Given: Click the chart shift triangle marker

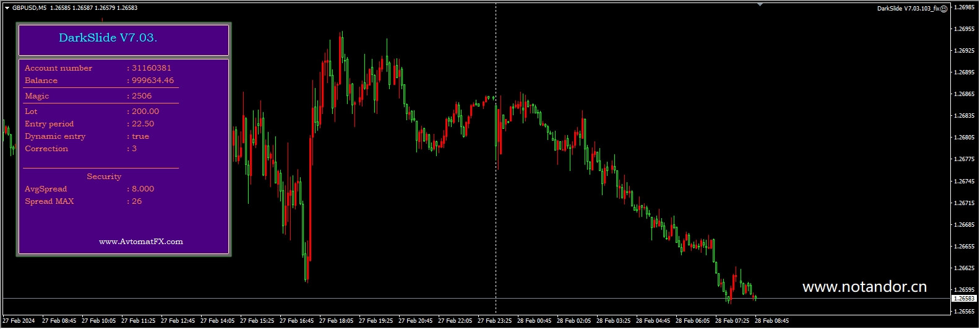Looking at the screenshot, I should pos(760,4).
